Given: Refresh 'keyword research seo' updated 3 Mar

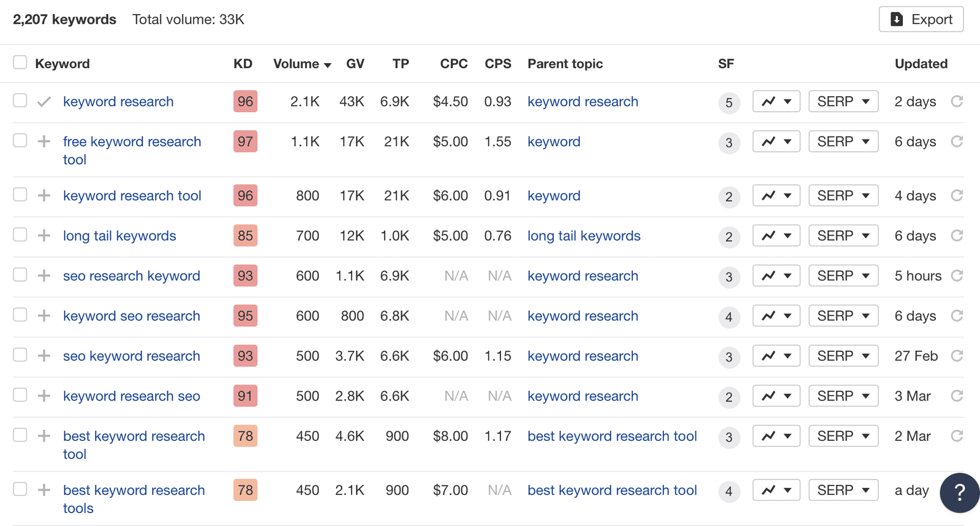Looking at the screenshot, I should (x=957, y=396).
